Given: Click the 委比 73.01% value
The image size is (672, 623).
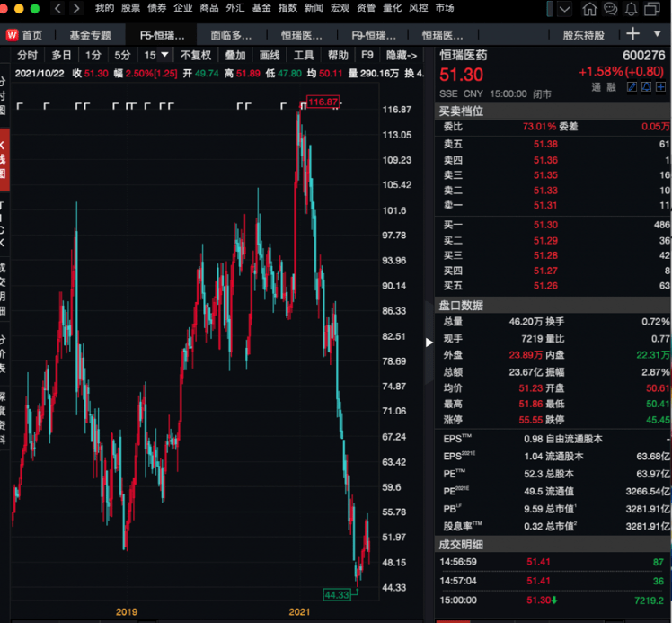Looking at the screenshot, I should (x=539, y=127).
